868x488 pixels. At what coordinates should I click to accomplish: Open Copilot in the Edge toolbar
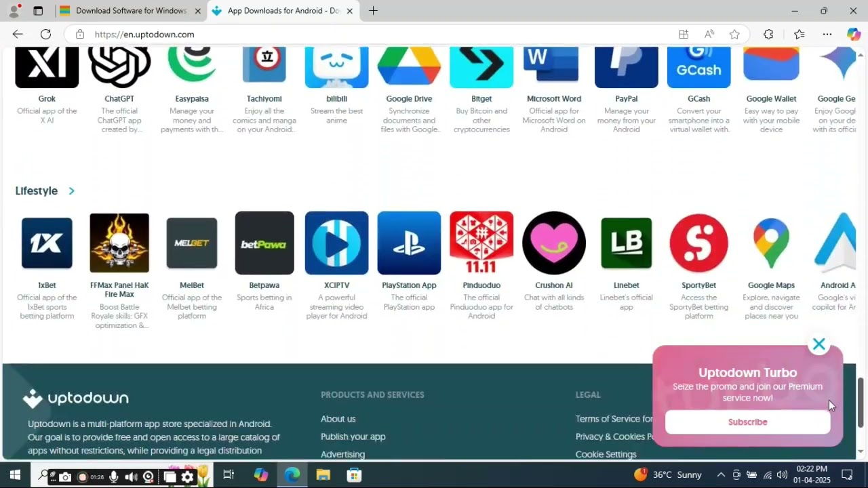pos(854,34)
